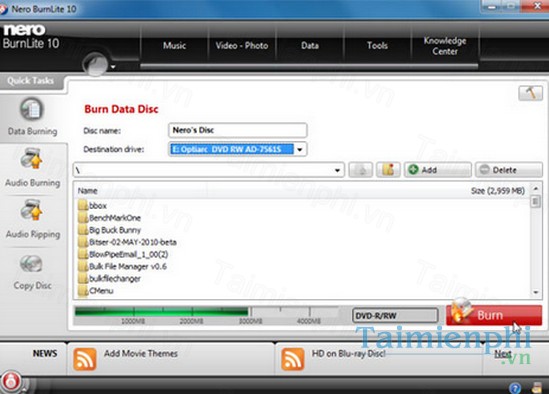549x394 pixels.
Task: Click the Nero BurnLite title bar icon
Action: [3, 9]
